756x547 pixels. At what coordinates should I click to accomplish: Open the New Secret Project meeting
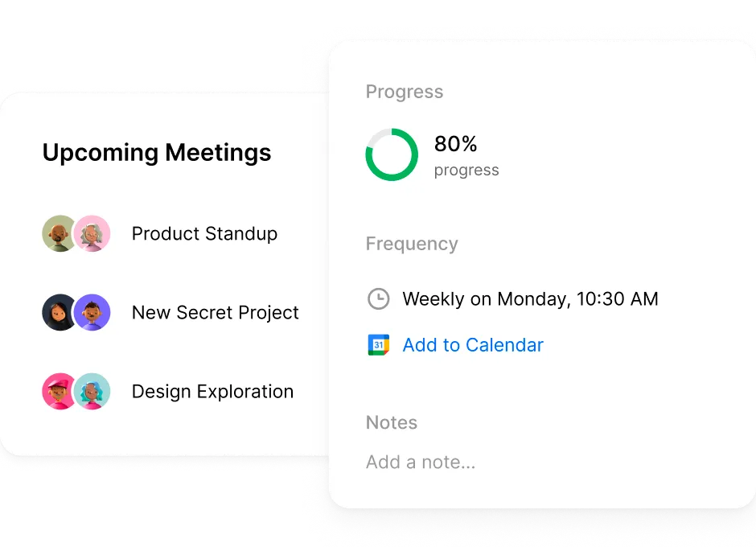pyautogui.click(x=216, y=313)
